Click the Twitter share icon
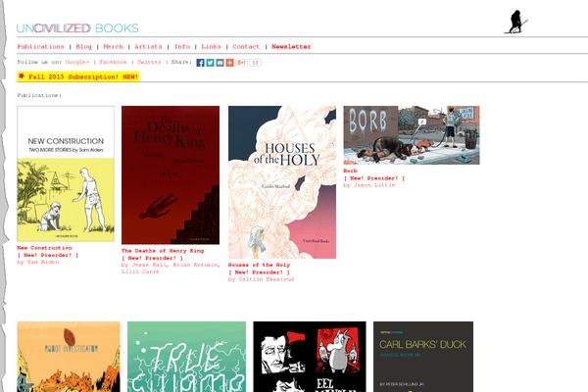 click(210, 63)
